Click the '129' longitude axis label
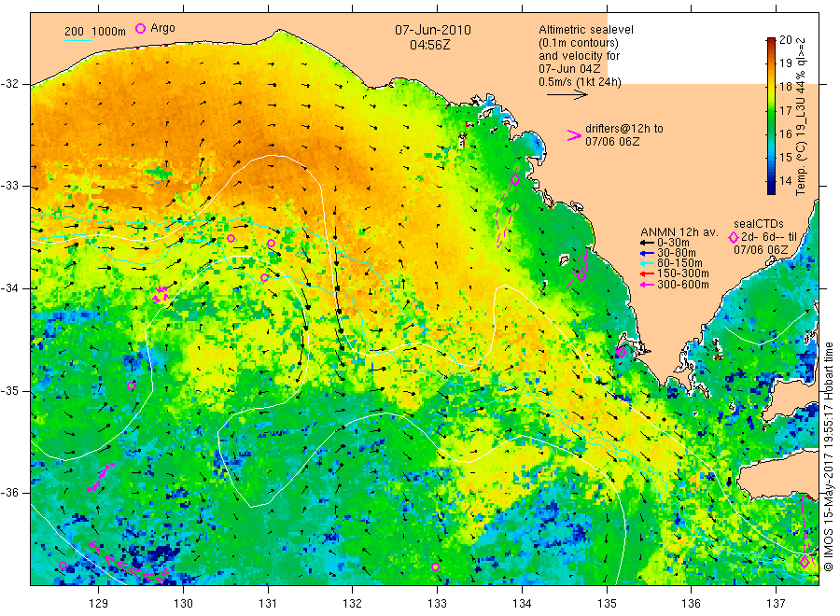The width and height of the screenshot is (840, 616). 99,604
